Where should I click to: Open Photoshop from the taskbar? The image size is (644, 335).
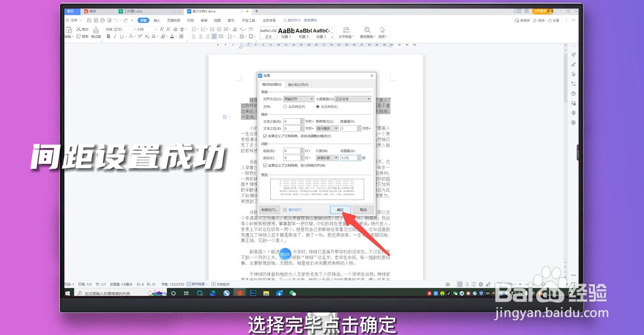253,293
